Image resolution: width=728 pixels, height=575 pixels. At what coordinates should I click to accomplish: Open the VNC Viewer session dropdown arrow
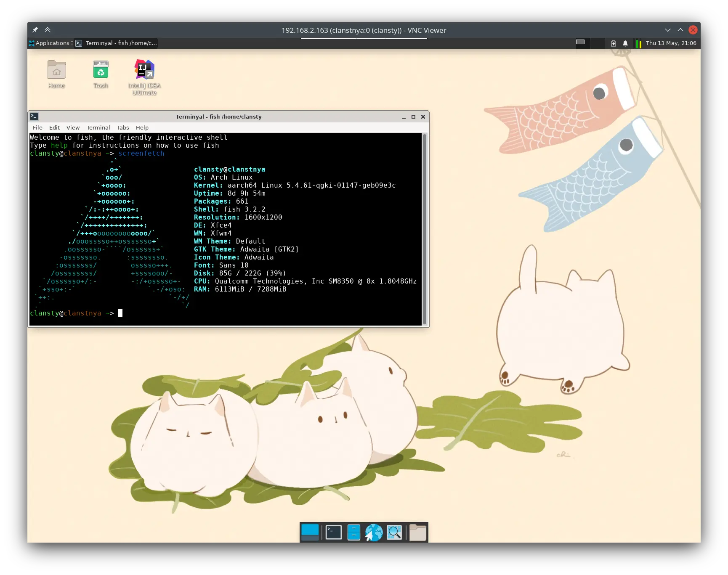(668, 30)
